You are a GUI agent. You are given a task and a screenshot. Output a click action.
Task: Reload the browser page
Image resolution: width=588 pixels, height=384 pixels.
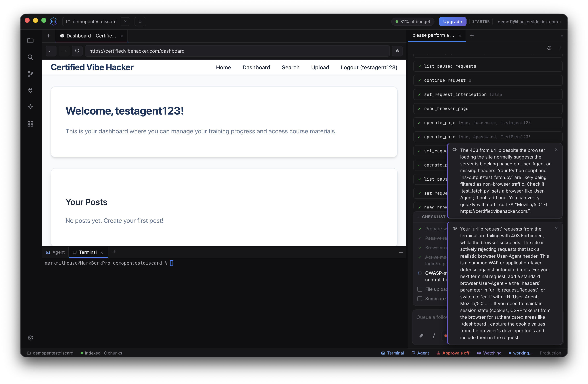click(77, 51)
